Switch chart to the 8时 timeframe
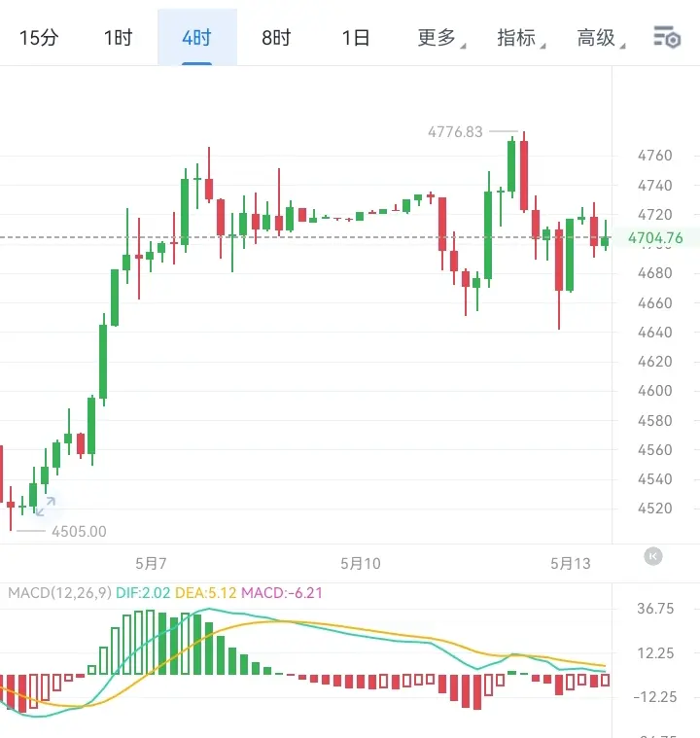Viewport: 700px width, 738px height. point(276,38)
